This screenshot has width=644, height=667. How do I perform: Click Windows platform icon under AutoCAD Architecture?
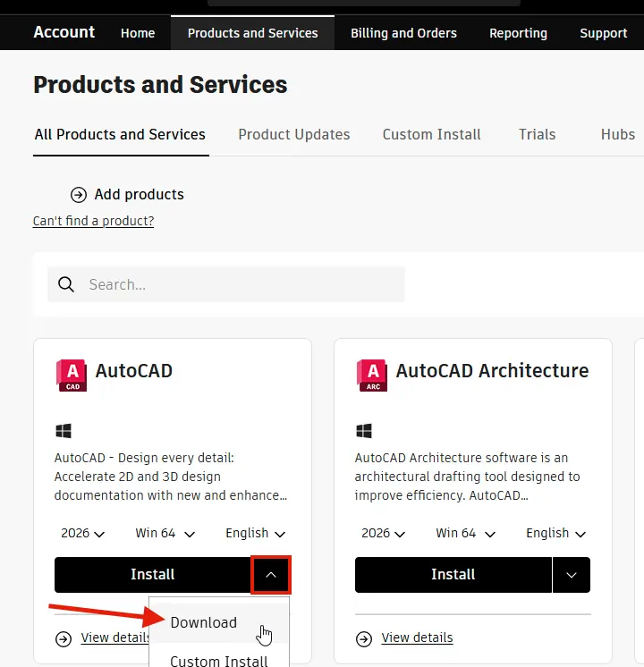coord(364,431)
